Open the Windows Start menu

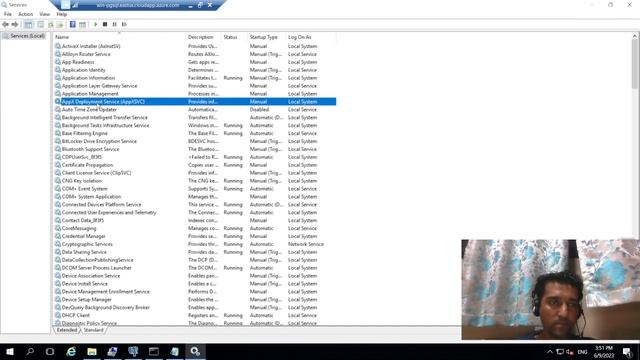coord(10,351)
